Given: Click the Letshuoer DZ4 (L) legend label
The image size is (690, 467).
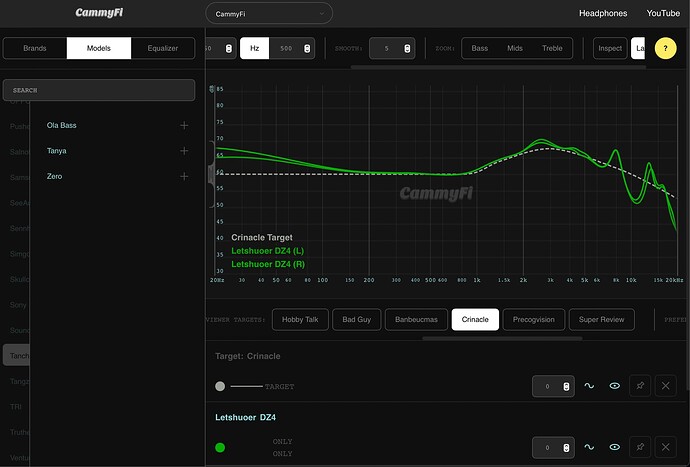Looking at the screenshot, I should (268, 251).
